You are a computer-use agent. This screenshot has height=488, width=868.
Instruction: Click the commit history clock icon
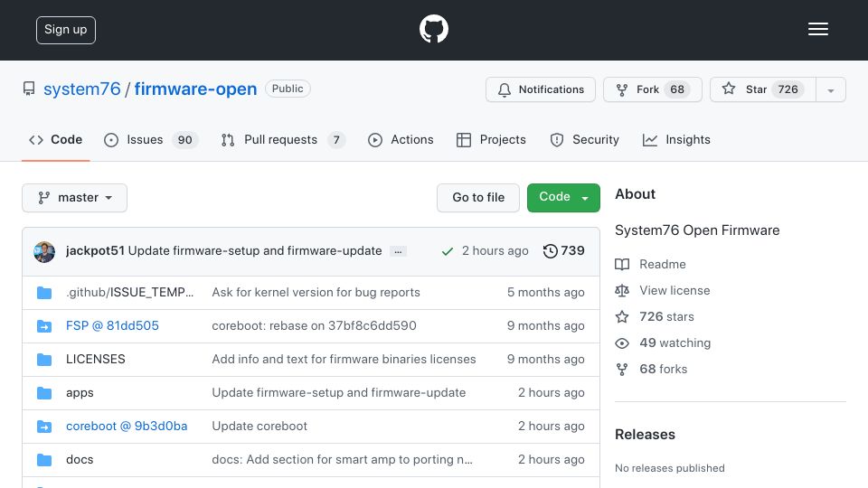(550, 250)
